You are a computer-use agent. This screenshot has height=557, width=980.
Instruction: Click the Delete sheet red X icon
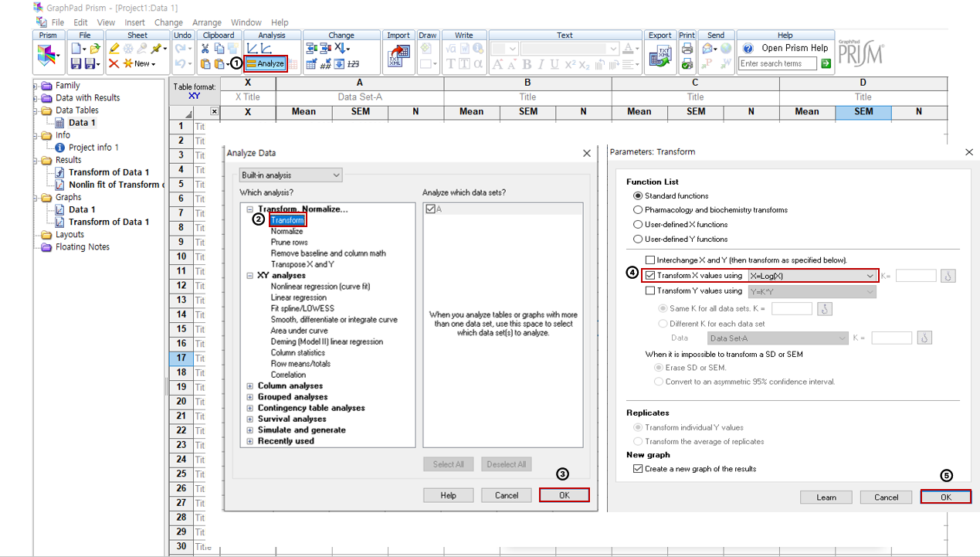114,63
